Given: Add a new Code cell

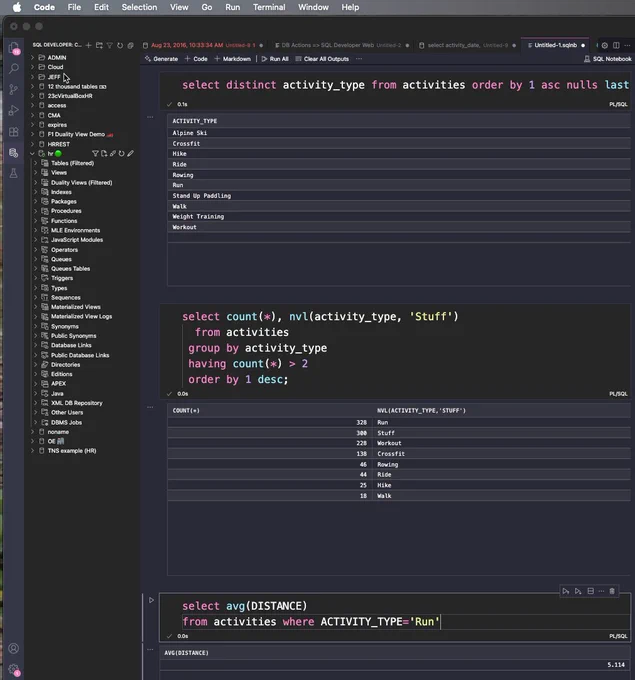Looking at the screenshot, I should point(196,59).
